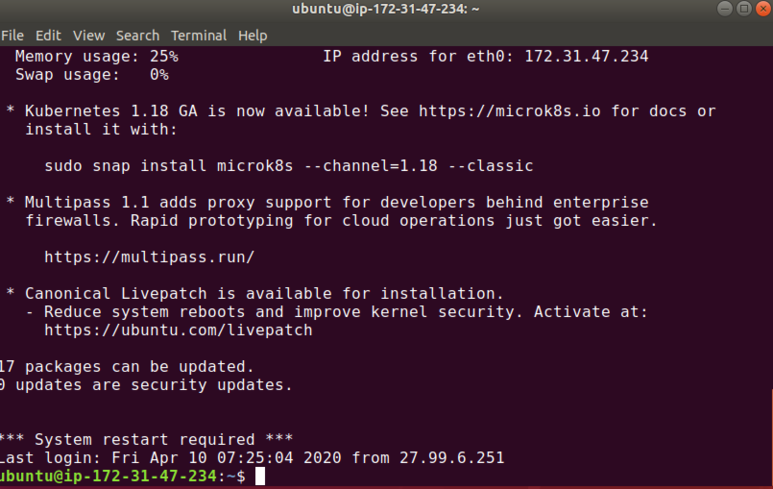Screen dimensions: 773x489
Task: Click the cursor block at the prompt
Action: pyautogui.click(x=260, y=477)
